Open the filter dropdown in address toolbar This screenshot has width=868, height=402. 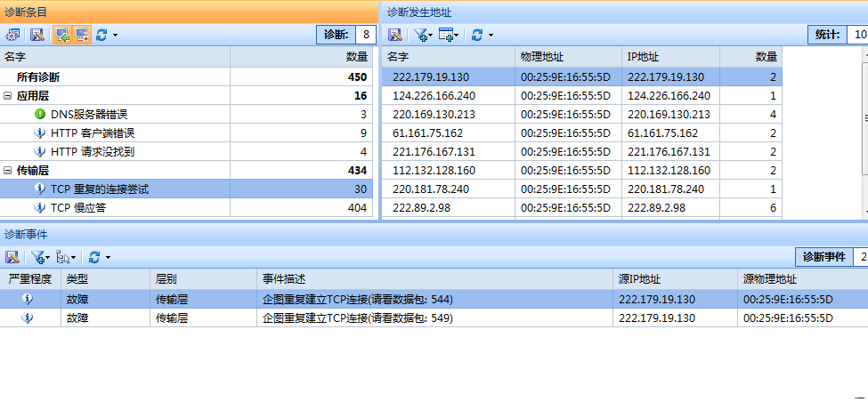(x=423, y=35)
